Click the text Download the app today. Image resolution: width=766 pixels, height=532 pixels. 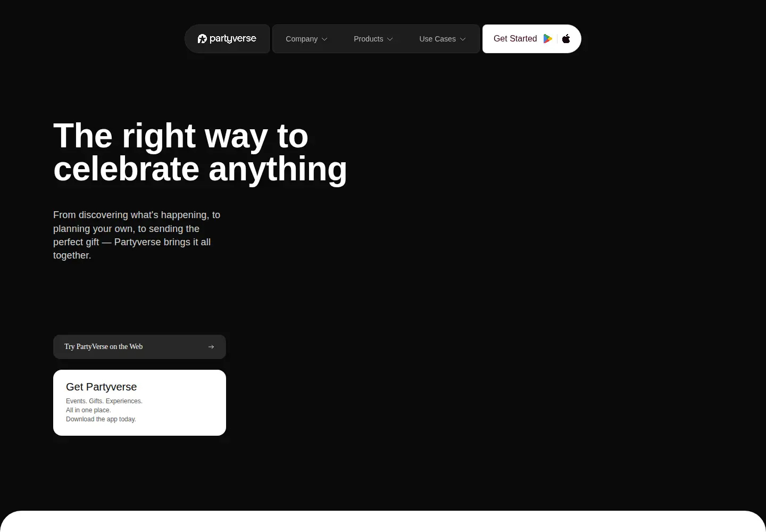(x=101, y=419)
